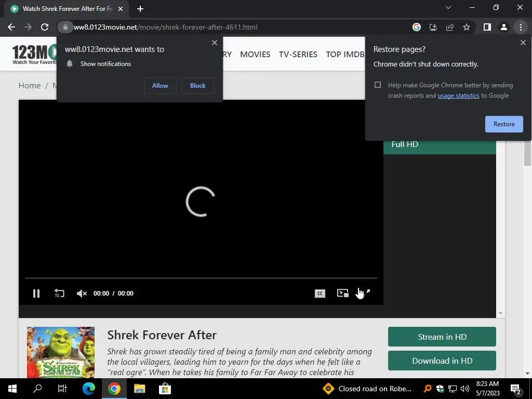Click the address bar URL
Image resolution: width=532 pixels, height=399 pixels.
pyautogui.click(x=166, y=27)
